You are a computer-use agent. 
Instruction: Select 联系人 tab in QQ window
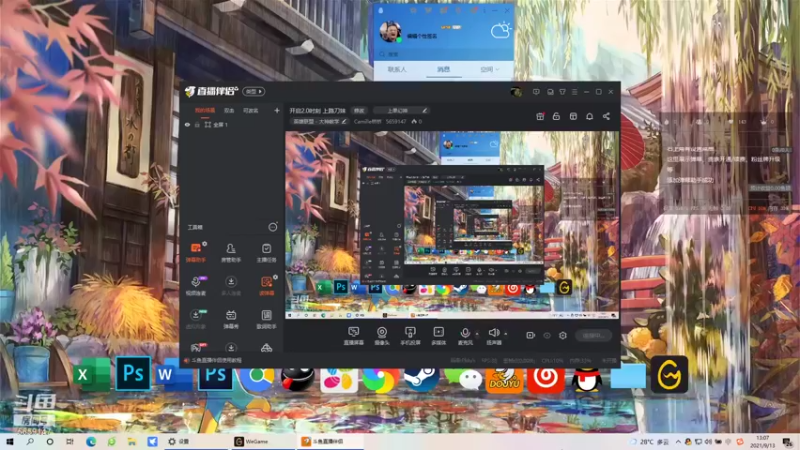click(x=397, y=69)
